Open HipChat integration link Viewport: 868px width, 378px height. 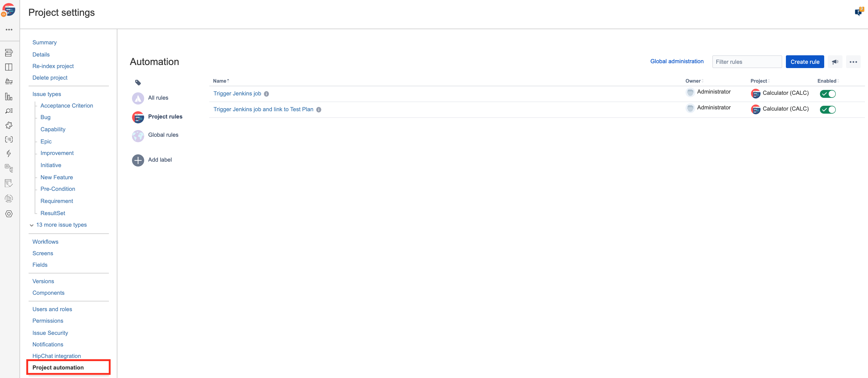[x=57, y=356]
